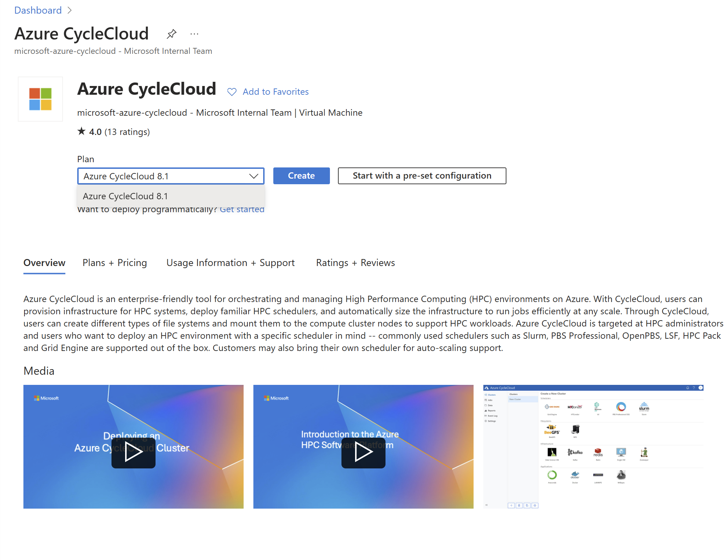The image size is (728, 560).
Task: Open the Ratings + Reviews tab
Action: [355, 263]
